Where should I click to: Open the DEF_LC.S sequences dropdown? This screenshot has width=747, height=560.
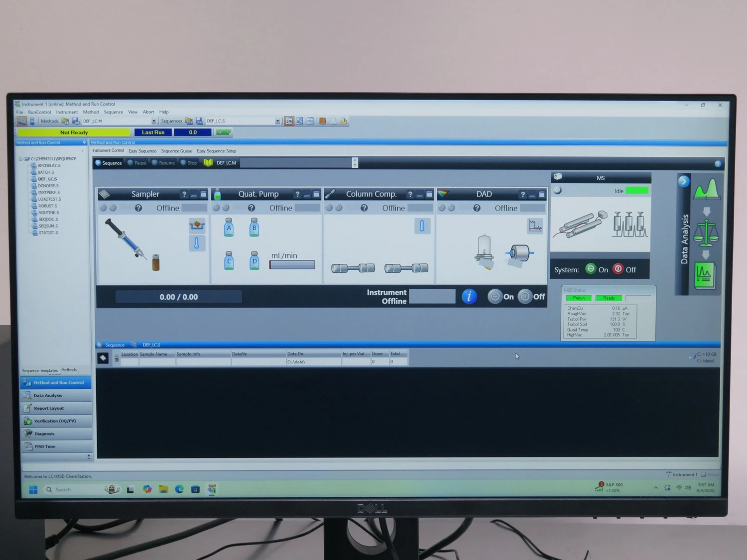[277, 121]
